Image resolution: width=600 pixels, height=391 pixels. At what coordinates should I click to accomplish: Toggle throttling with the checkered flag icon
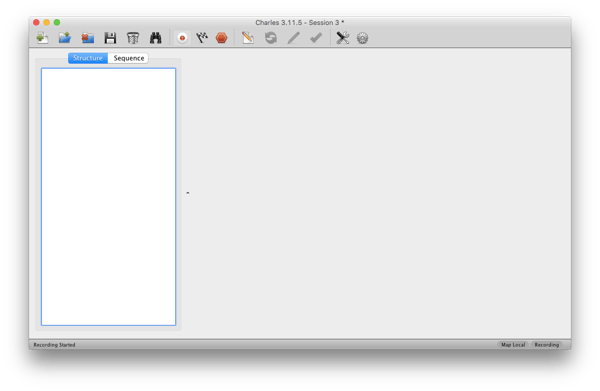coord(202,38)
